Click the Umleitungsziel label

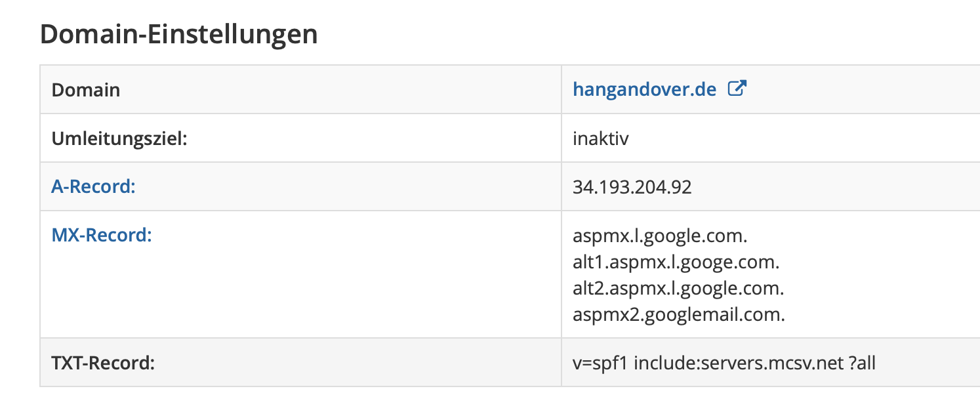[x=119, y=138]
